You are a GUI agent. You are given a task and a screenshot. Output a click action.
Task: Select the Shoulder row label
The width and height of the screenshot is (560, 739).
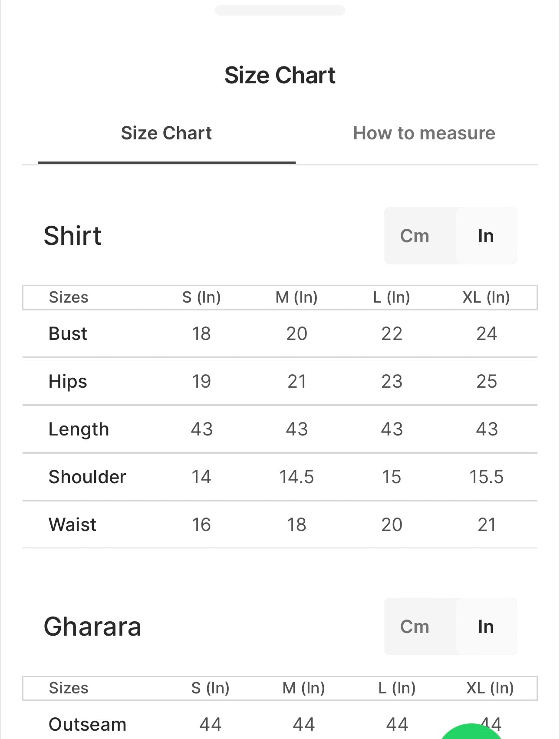87,477
